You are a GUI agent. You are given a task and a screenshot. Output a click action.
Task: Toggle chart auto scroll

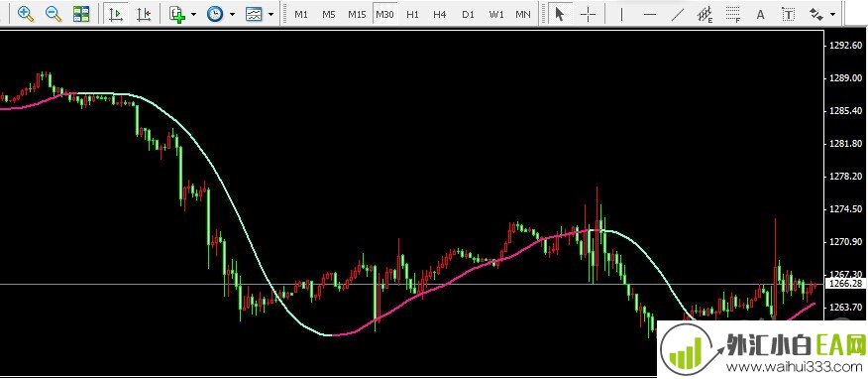click(x=116, y=14)
